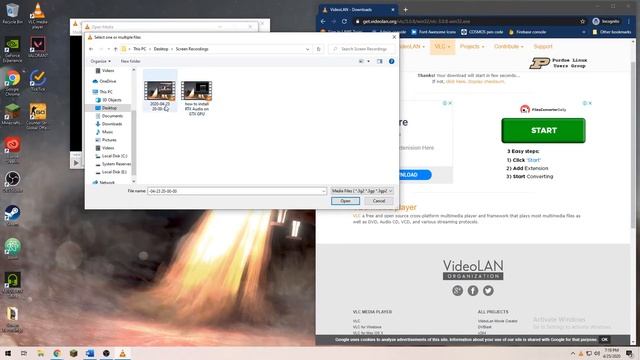Open VALORANT desktop shortcut
This screenshot has width=640, height=360.
tap(38, 47)
